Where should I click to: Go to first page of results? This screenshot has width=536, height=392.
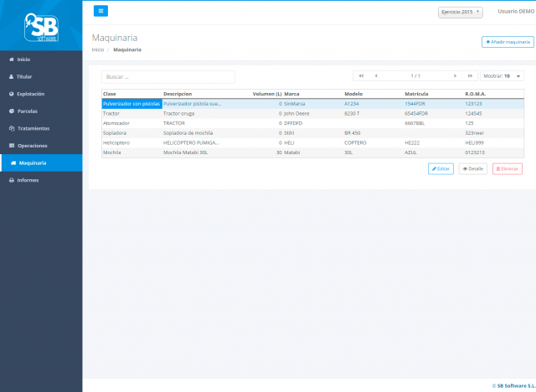click(x=361, y=76)
